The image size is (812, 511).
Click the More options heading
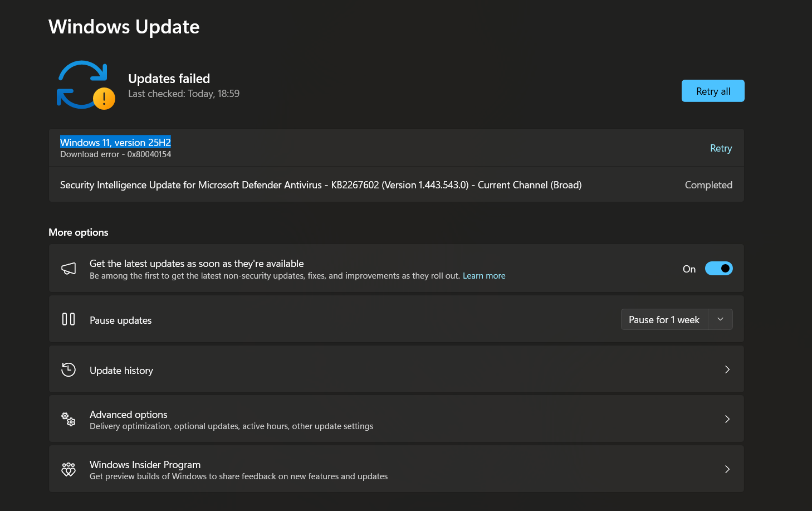(x=79, y=232)
